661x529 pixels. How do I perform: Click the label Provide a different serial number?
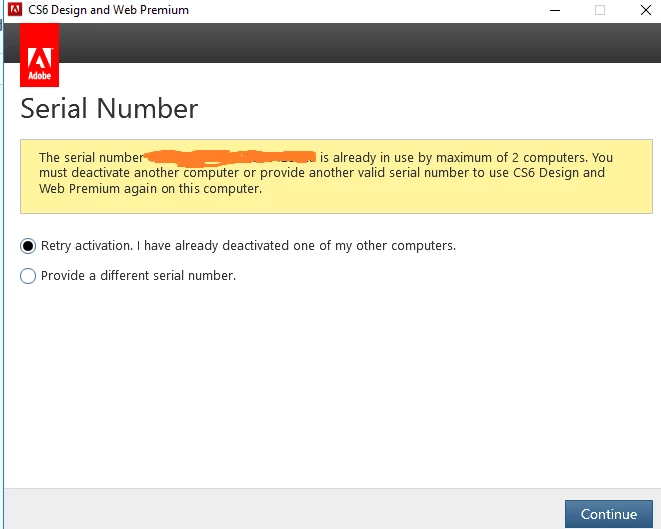(x=138, y=276)
